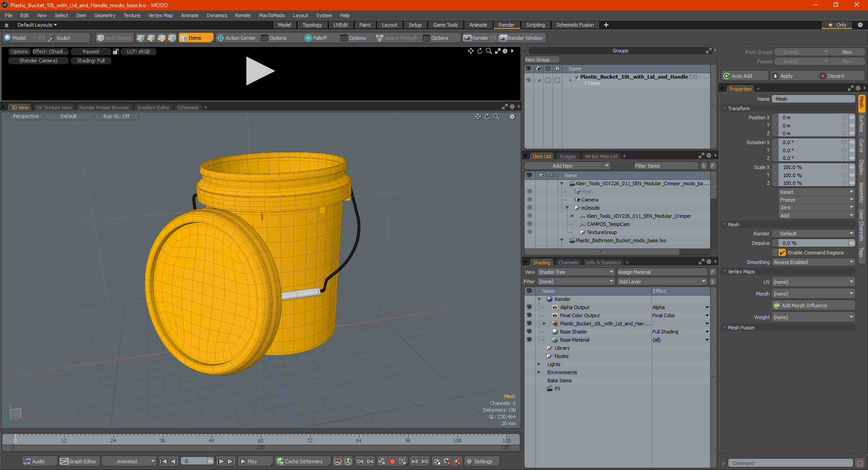
Task: Open the Shader Tree view dropdown
Action: coord(576,272)
